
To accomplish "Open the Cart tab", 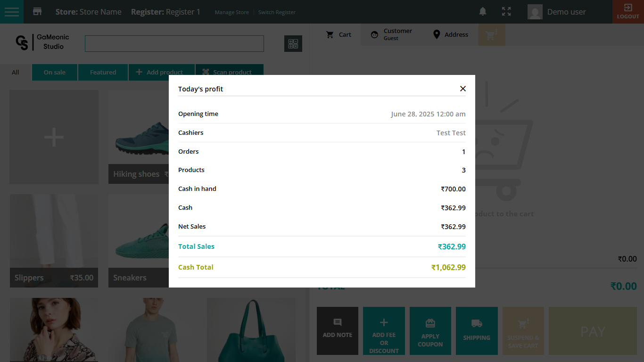I will tap(339, 34).
